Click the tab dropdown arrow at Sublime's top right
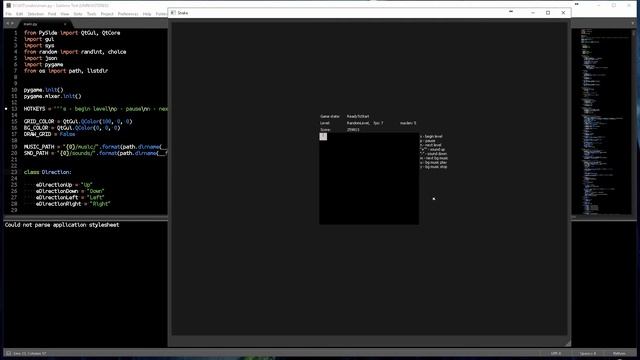The image size is (640, 360). (x=633, y=23)
